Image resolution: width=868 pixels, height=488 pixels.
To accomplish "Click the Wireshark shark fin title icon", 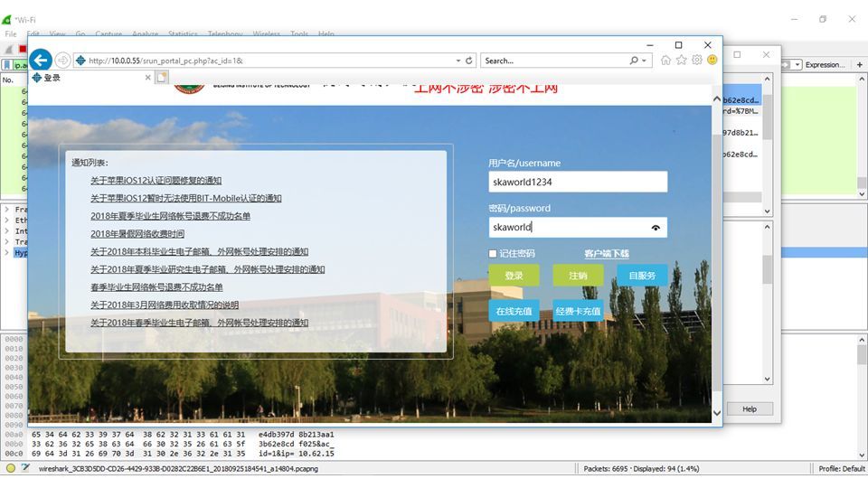I will tap(6, 20).
